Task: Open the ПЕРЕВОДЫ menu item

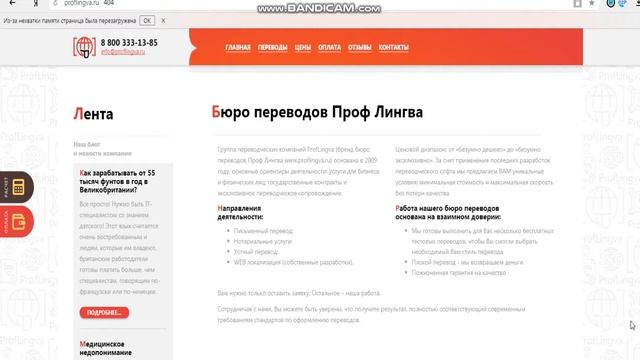Action: pyautogui.click(x=273, y=47)
